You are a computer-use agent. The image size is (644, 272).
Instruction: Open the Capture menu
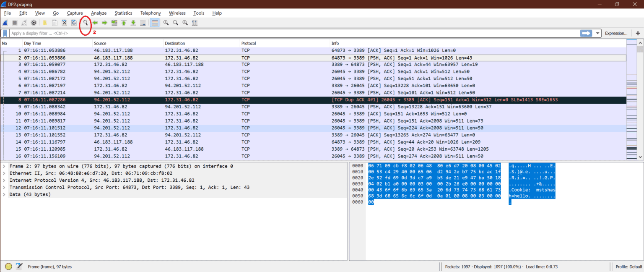click(x=75, y=13)
